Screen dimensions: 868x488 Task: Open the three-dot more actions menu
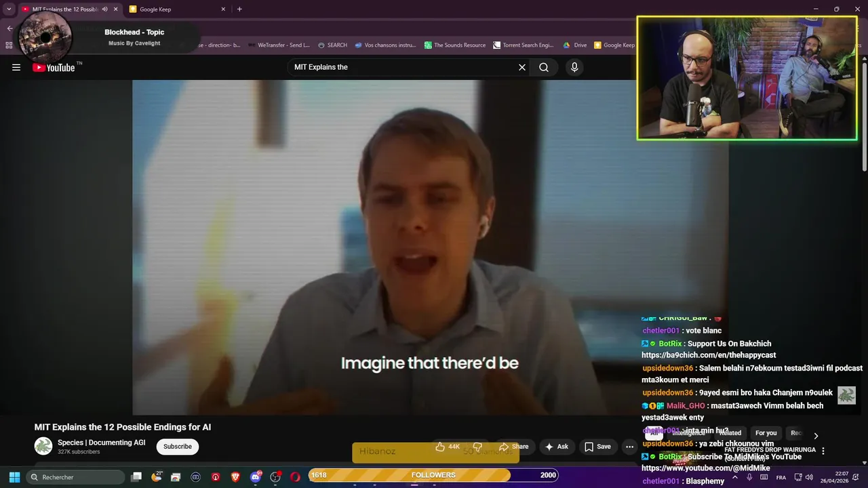pyautogui.click(x=629, y=447)
